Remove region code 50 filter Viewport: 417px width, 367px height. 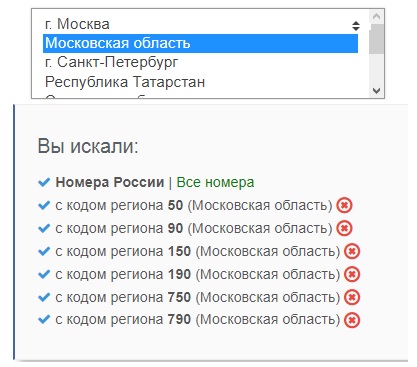(344, 205)
